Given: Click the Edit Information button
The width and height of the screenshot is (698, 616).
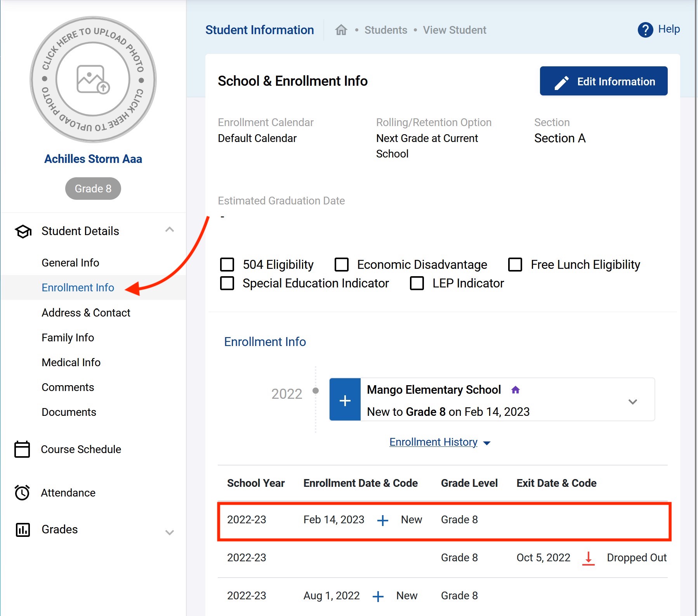Looking at the screenshot, I should tap(603, 81).
